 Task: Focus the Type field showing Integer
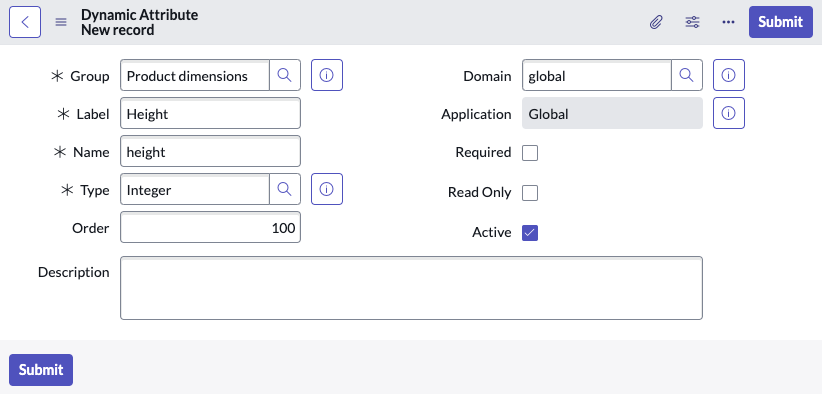coord(195,189)
